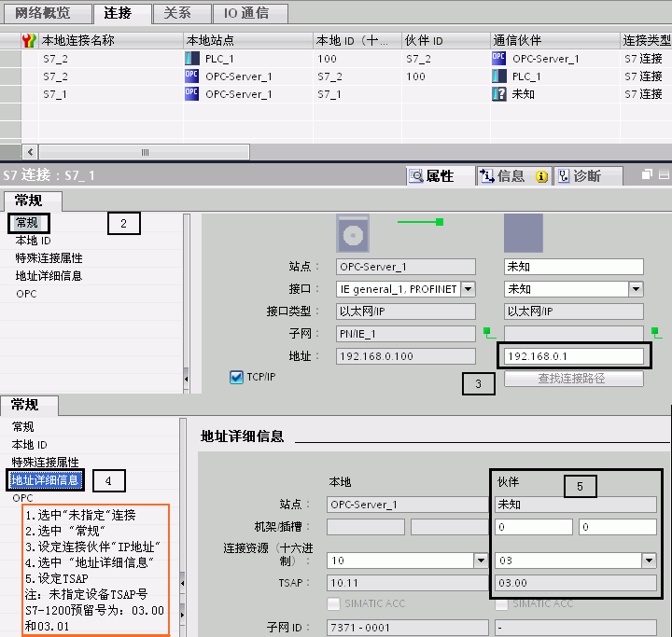The width and height of the screenshot is (672, 637).
Task: Open local 连接资源 dropdown showing 10
Action: 481,561
